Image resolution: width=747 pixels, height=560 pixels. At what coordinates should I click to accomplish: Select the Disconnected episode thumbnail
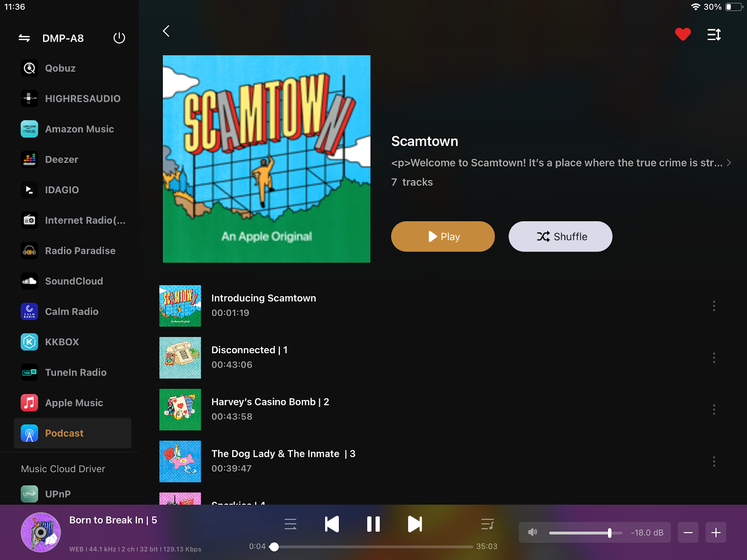pyautogui.click(x=180, y=358)
